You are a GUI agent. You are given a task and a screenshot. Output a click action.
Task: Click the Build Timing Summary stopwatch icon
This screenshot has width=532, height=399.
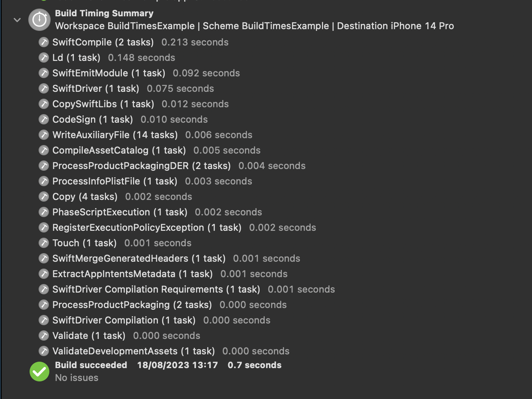[x=39, y=20]
